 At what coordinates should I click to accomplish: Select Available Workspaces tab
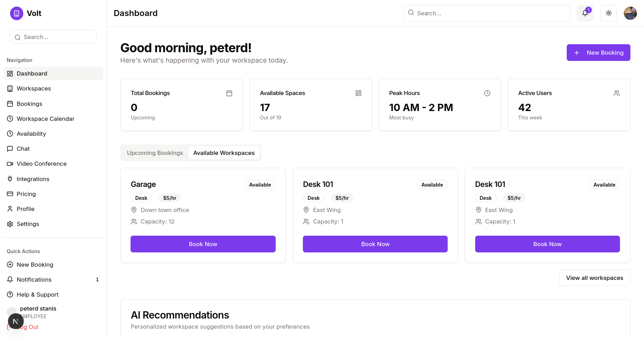pyautogui.click(x=224, y=153)
